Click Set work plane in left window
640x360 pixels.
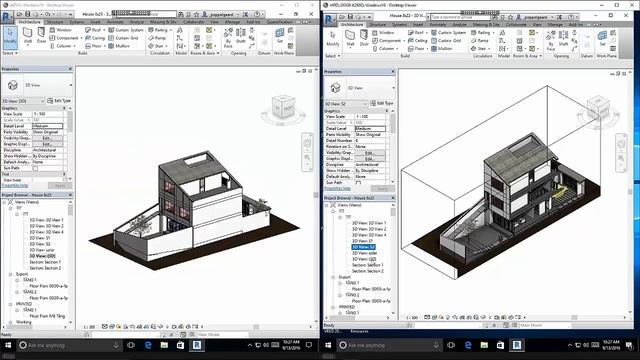280,36
